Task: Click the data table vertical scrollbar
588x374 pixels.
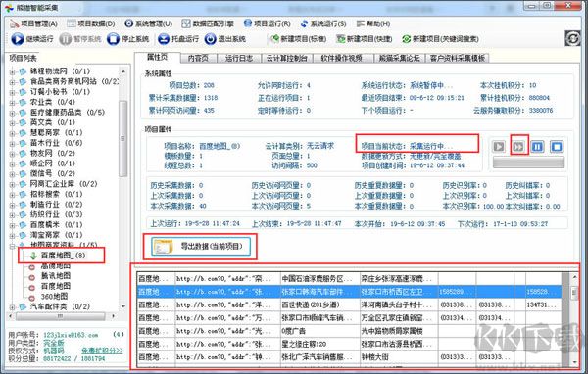Action: point(574,293)
